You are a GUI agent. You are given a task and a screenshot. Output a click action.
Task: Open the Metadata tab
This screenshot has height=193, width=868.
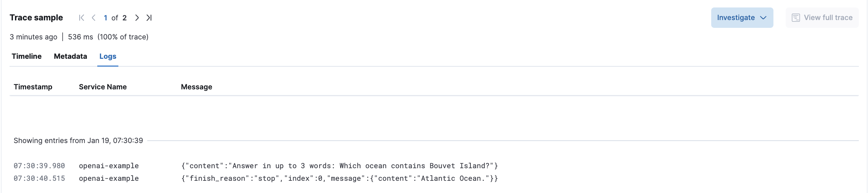pos(70,56)
